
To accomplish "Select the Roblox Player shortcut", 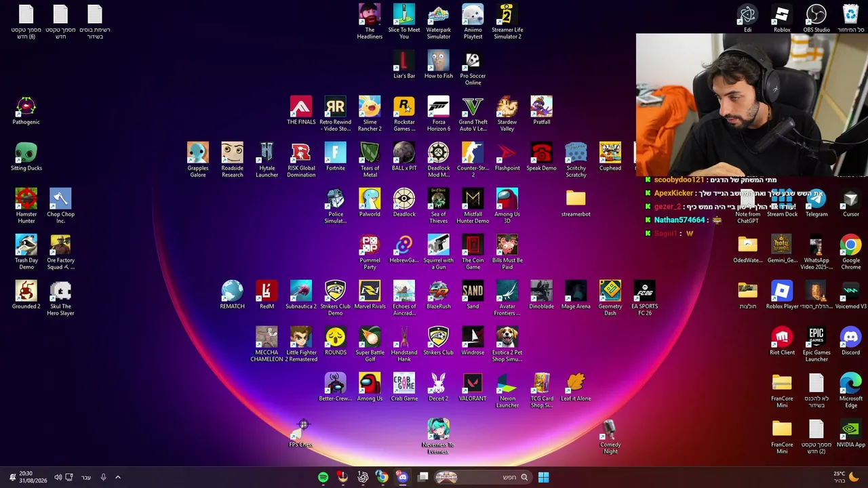I will pos(782,295).
